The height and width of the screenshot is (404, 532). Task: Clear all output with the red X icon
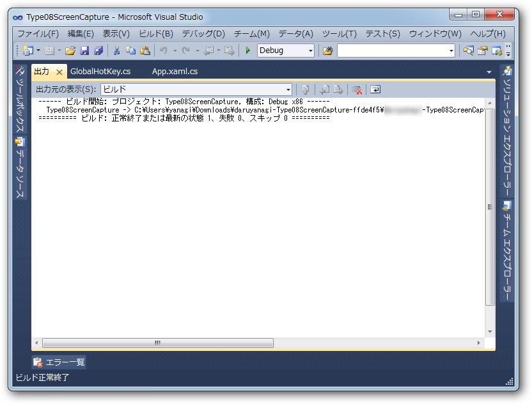tap(356, 89)
